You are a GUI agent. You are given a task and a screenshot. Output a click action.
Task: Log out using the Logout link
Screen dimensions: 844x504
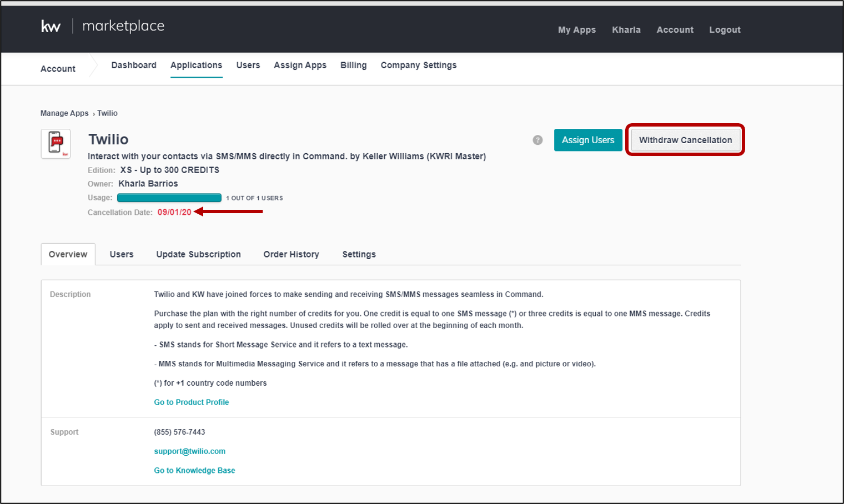pyautogui.click(x=725, y=30)
